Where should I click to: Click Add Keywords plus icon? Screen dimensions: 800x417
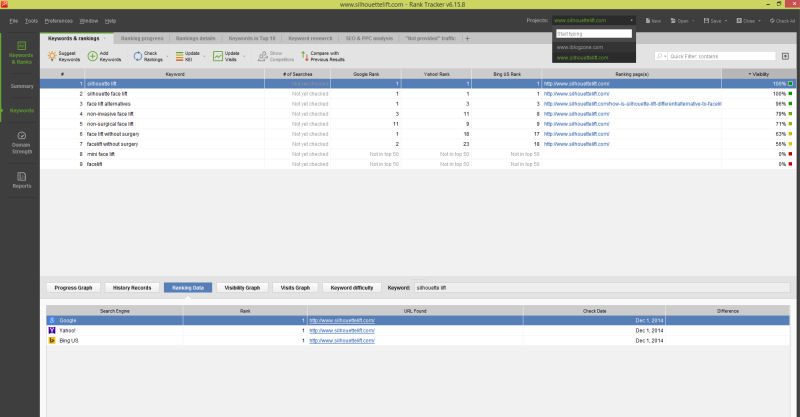(x=92, y=56)
